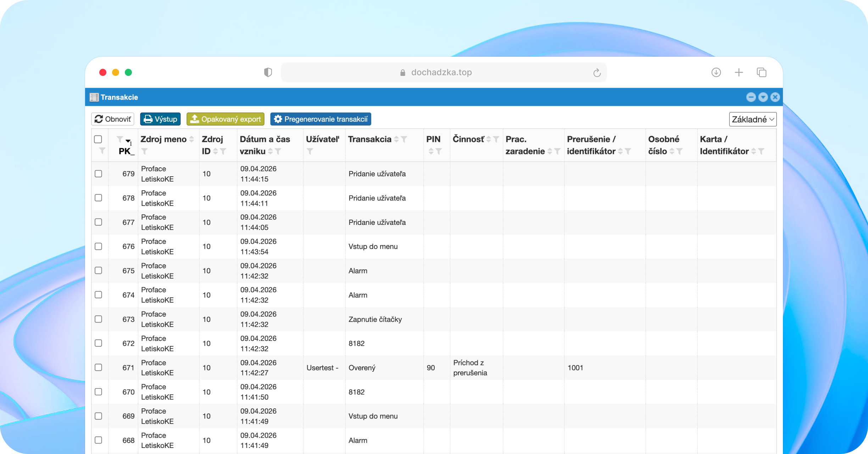Open filter for Dátum a čas vzniku
Screen dimensions: 868x454
point(278,151)
